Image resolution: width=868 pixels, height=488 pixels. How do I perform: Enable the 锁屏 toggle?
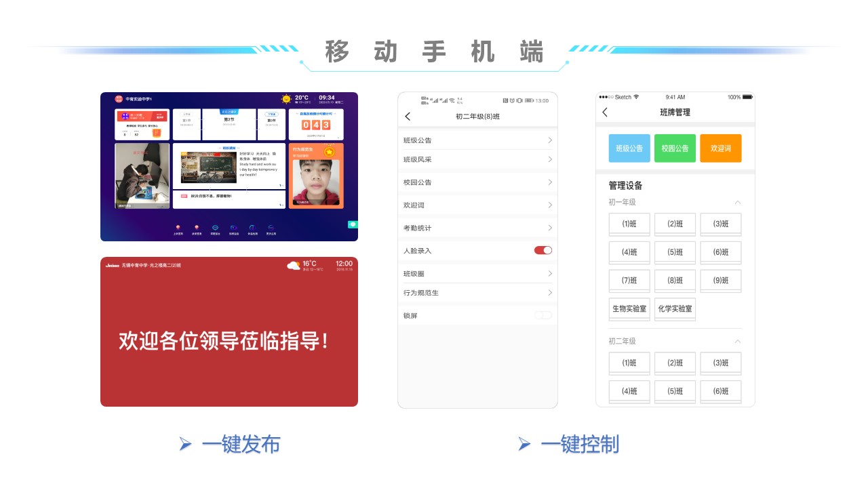pyautogui.click(x=543, y=315)
